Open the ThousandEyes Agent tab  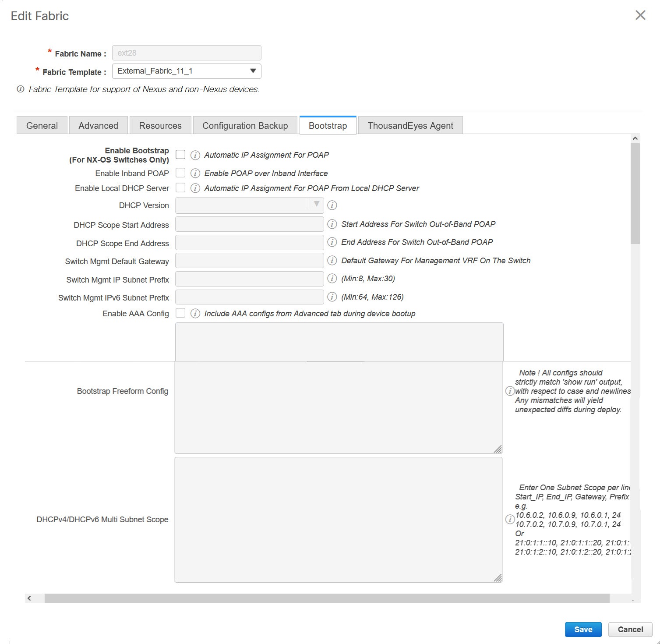410,125
